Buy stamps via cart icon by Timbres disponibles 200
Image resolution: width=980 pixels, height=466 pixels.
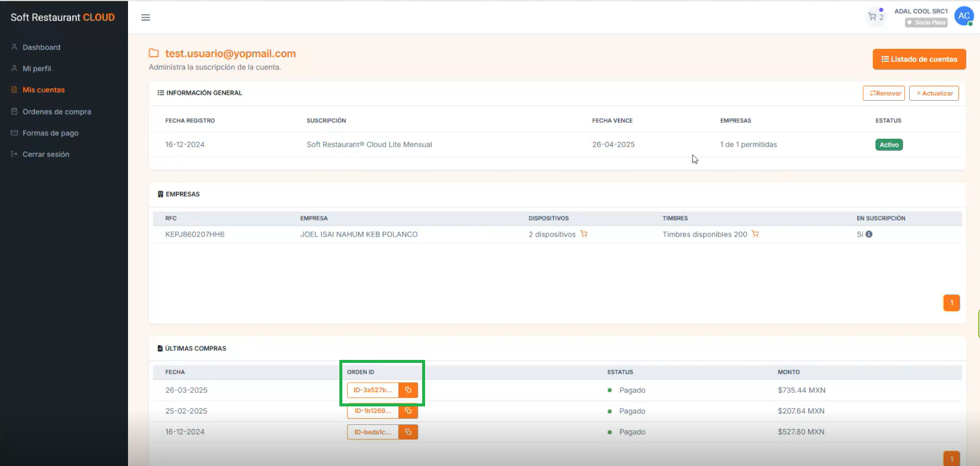pos(755,234)
